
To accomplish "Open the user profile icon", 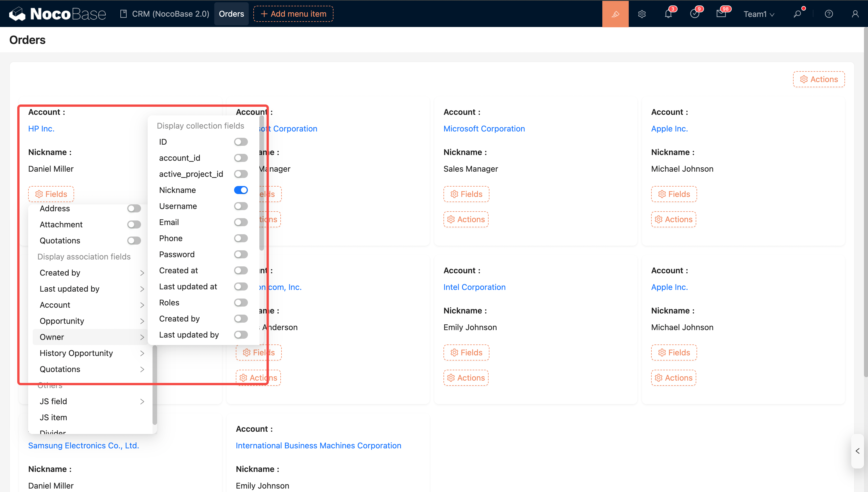I will pos(855,14).
